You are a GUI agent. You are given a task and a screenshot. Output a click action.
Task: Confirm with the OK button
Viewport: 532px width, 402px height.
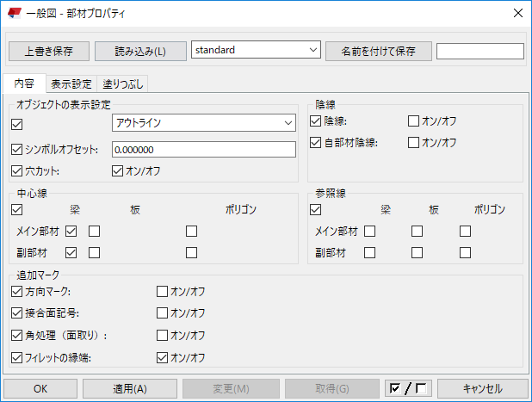coord(40,388)
